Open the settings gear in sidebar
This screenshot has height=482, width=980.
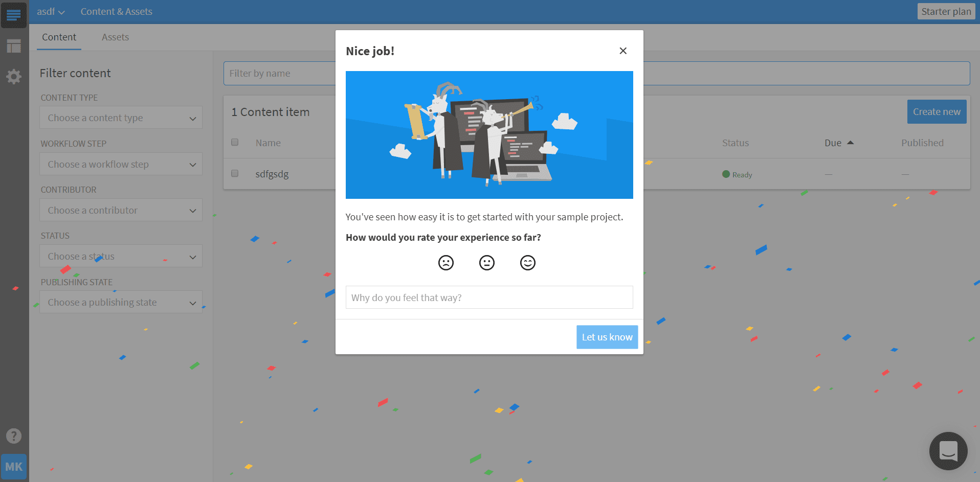[x=14, y=77]
